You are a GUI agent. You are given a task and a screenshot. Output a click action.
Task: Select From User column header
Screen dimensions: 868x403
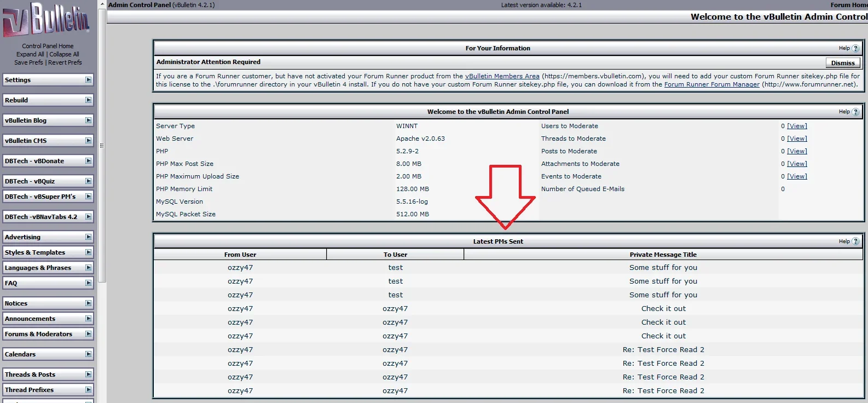tap(240, 255)
